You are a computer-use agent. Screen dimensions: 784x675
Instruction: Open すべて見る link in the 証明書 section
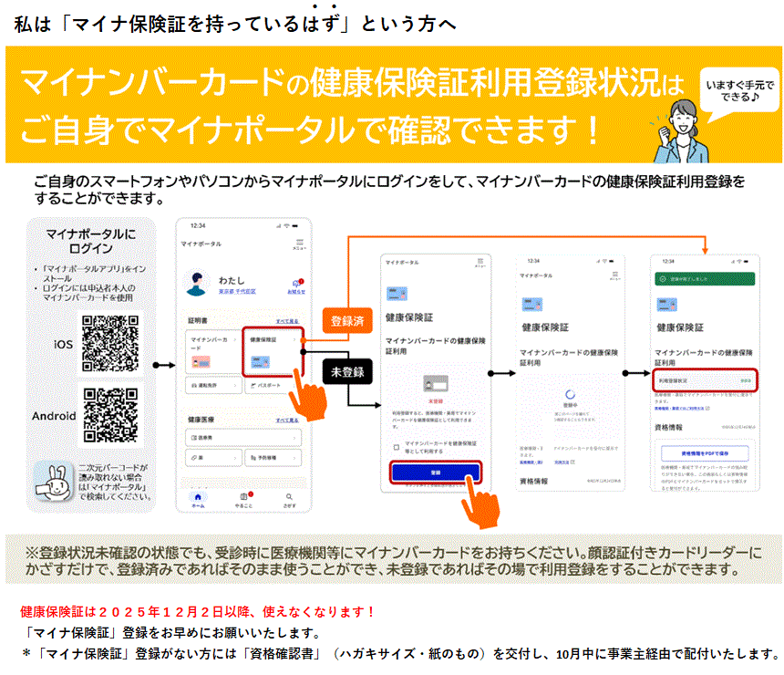click(x=287, y=321)
